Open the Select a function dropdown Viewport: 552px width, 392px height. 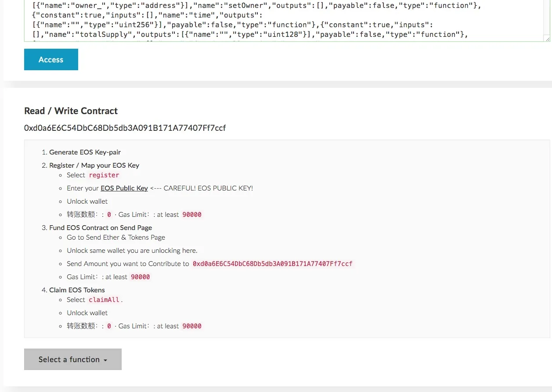tap(73, 360)
